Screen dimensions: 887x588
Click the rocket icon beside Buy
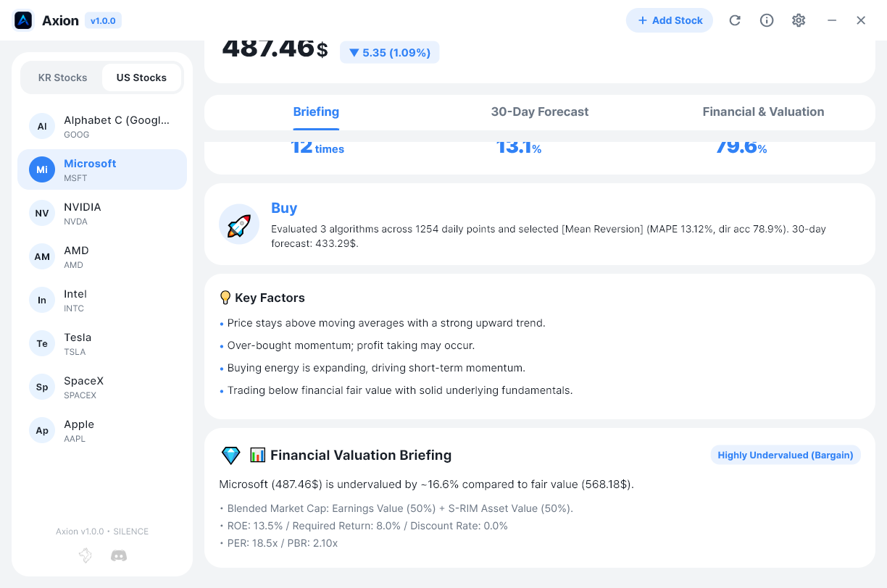tap(239, 224)
